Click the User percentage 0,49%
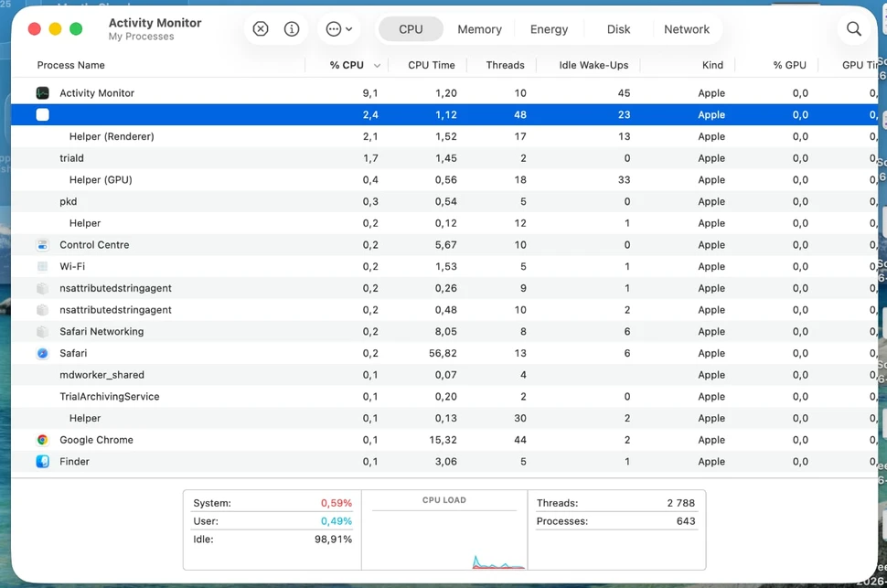 click(336, 521)
